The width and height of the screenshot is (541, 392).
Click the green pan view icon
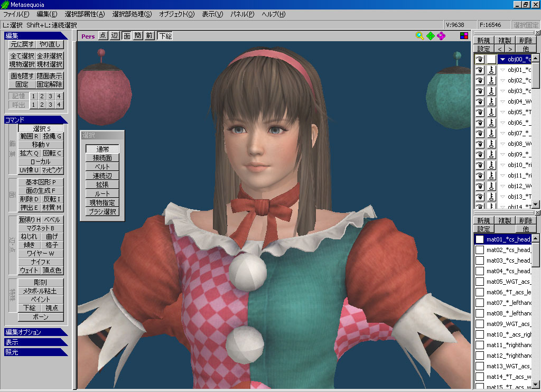(x=430, y=36)
